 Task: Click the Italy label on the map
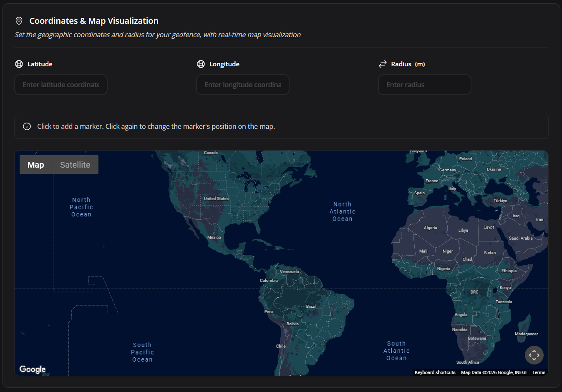pos(452,188)
